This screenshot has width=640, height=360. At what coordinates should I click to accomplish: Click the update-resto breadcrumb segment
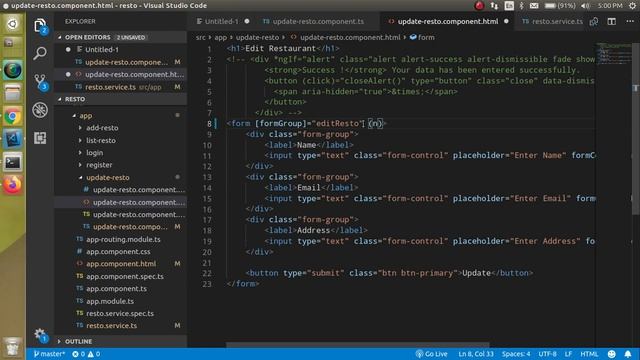(258, 37)
